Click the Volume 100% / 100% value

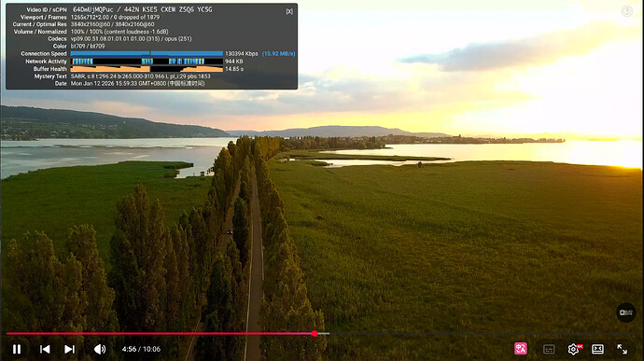119,32
